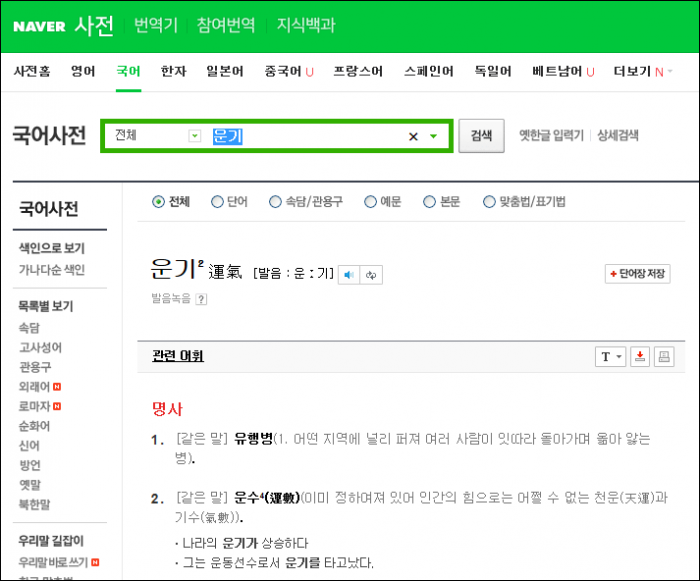
Task: Open 가나다순 색인 in the sidebar
Action: (x=52, y=270)
